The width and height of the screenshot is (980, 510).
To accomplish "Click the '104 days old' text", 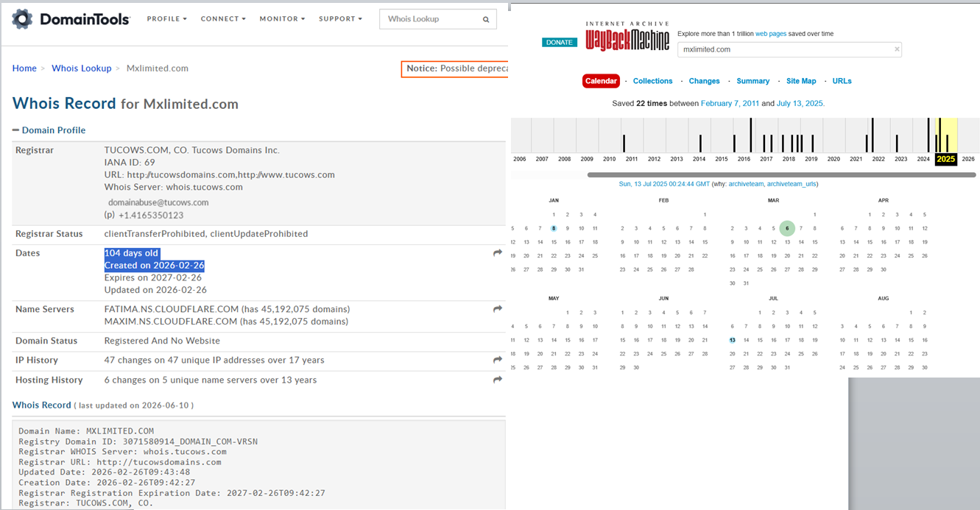I will pos(132,253).
